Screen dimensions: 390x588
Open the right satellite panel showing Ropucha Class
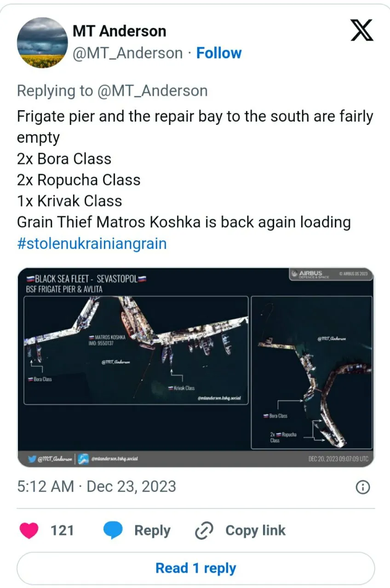click(311, 372)
